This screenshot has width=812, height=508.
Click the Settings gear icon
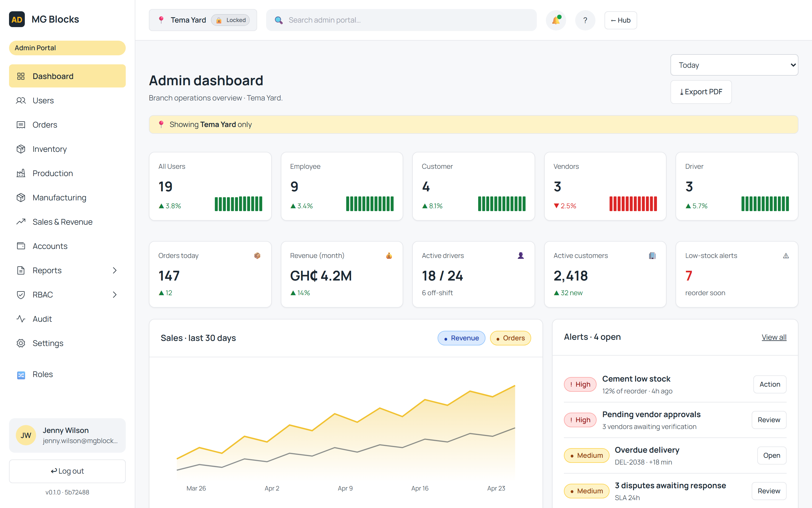(21, 343)
